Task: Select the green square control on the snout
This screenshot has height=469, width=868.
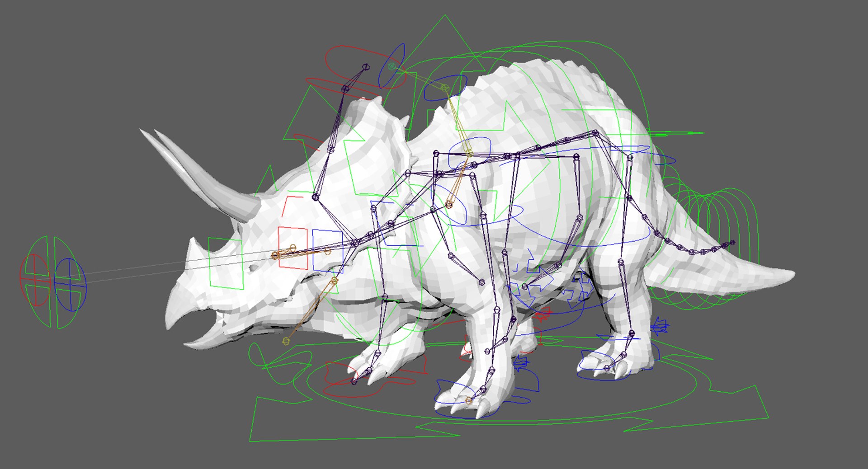Action: pyautogui.click(x=226, y=263)
